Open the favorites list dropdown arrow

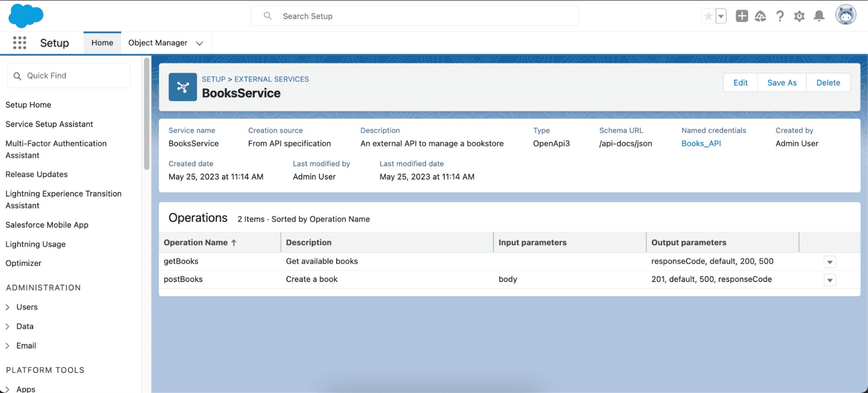[x=721, y=16]
